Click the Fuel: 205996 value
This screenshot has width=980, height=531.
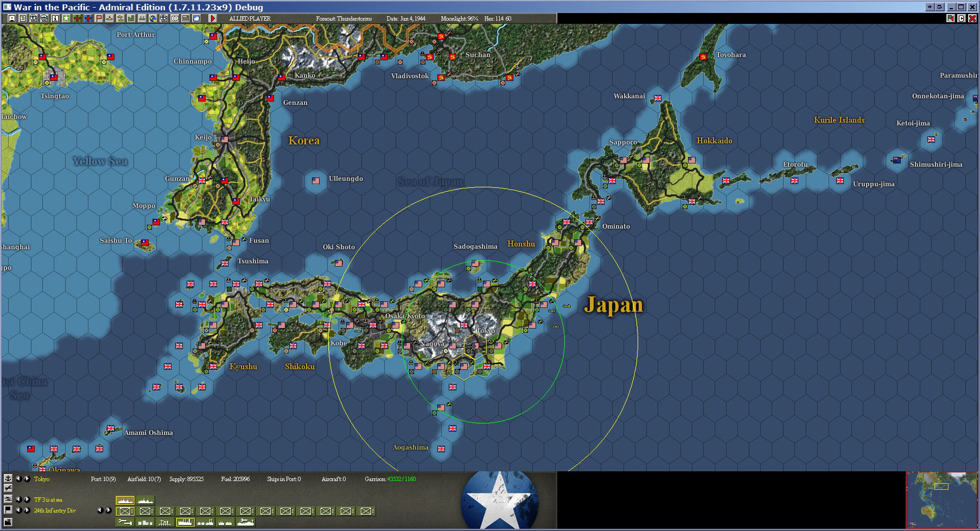(x=235, y=479)
